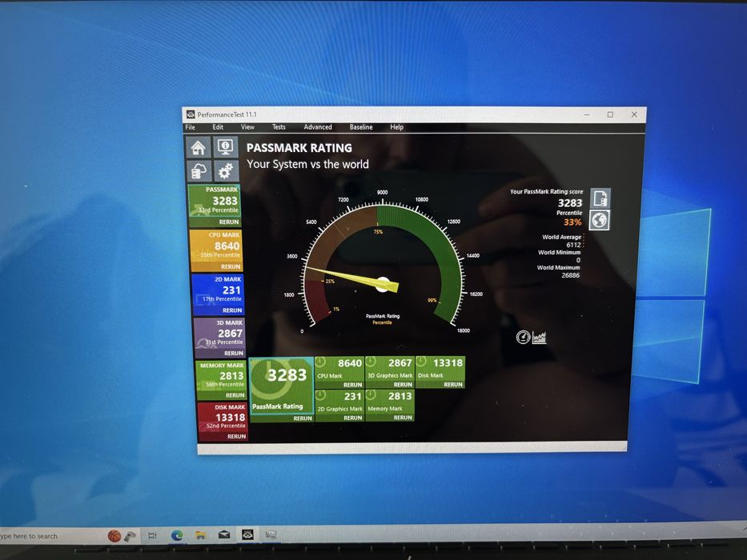Rerun the Memory Mark sidebar test
This screenshot has width=747, height=560.
pos(235,395)
